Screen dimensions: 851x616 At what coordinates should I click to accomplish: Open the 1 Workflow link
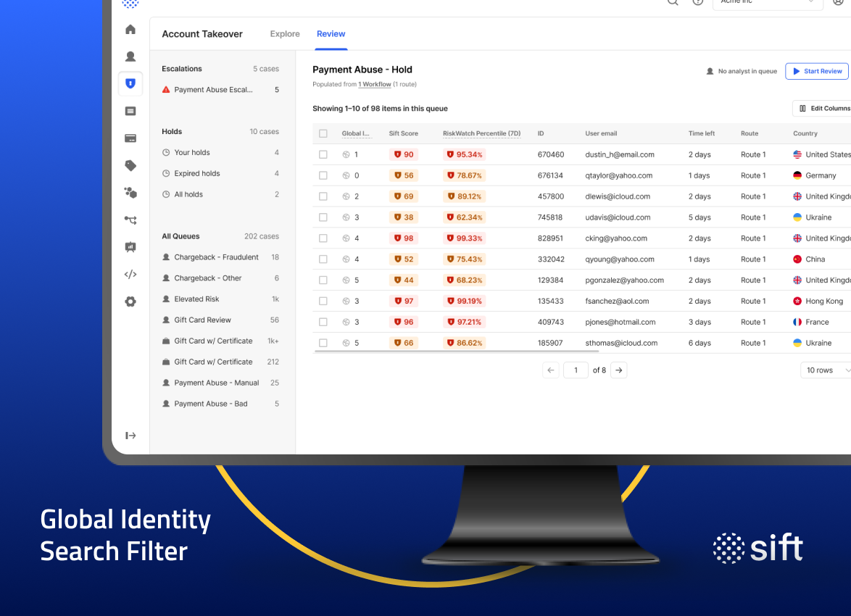click(x=375, y=85)
